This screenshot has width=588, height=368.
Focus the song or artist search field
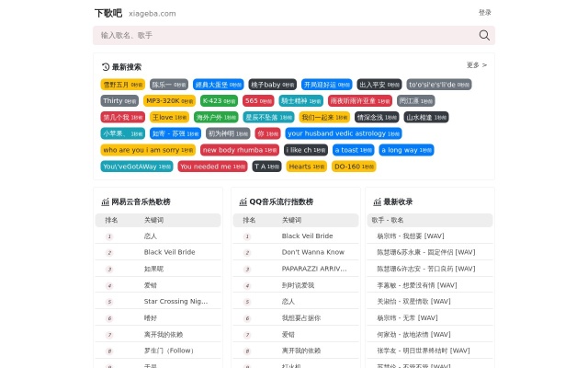[285, 35]
